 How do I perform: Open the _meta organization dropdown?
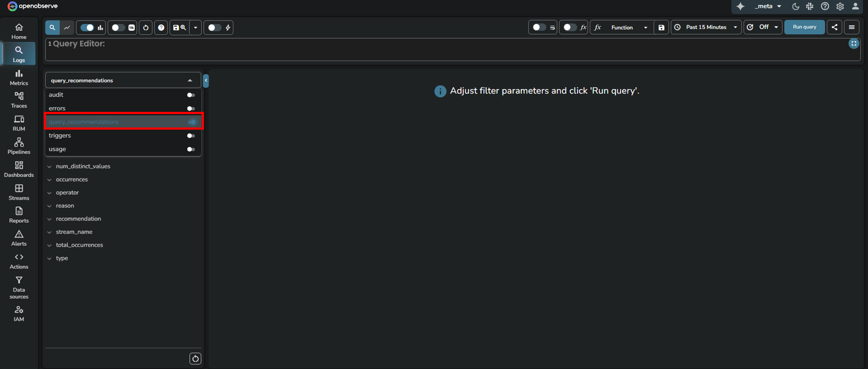768,6
